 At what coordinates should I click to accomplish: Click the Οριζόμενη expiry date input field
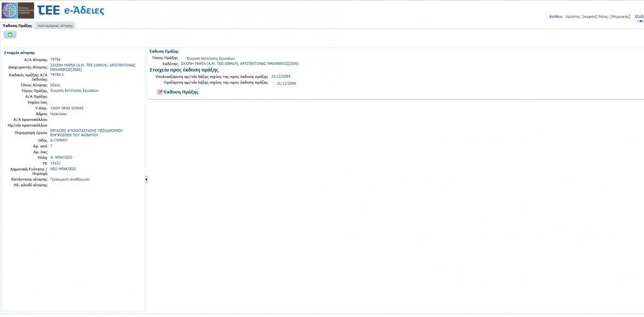pyautogui.click(x=284, y=83)
